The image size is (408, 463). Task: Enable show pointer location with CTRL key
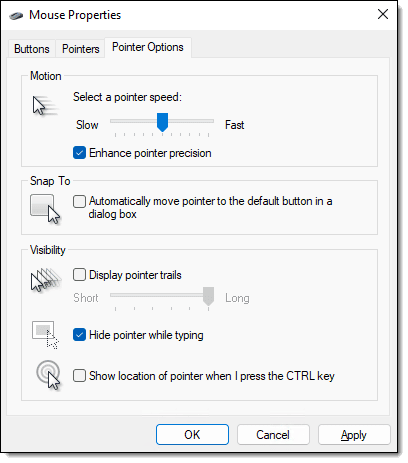[79, 376]
